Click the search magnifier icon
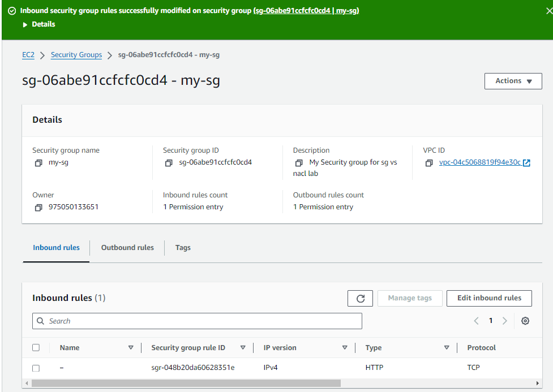The height and width of the screenshot is (392, 553). click(41, 321)
